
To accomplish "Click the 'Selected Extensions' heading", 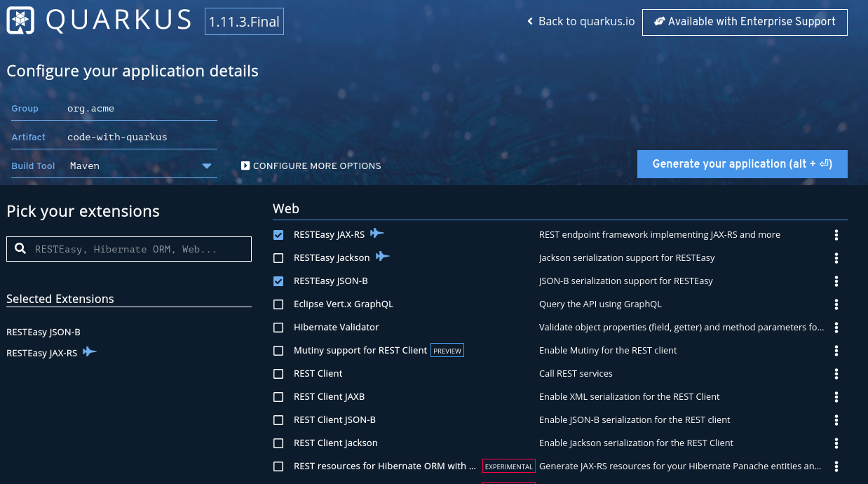I will (60, 299).
